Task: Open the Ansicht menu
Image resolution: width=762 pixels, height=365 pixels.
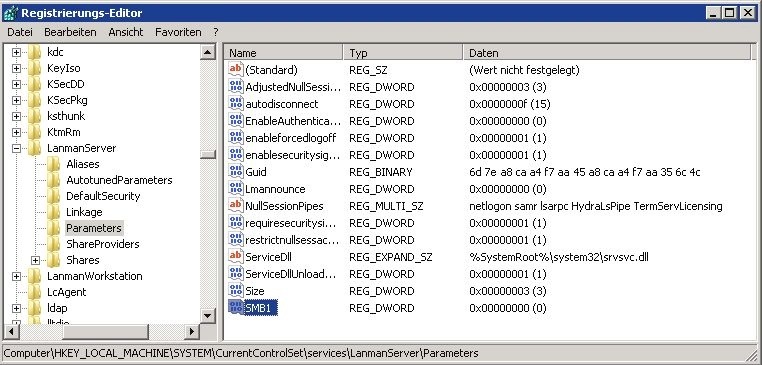Action: (126, 33)
